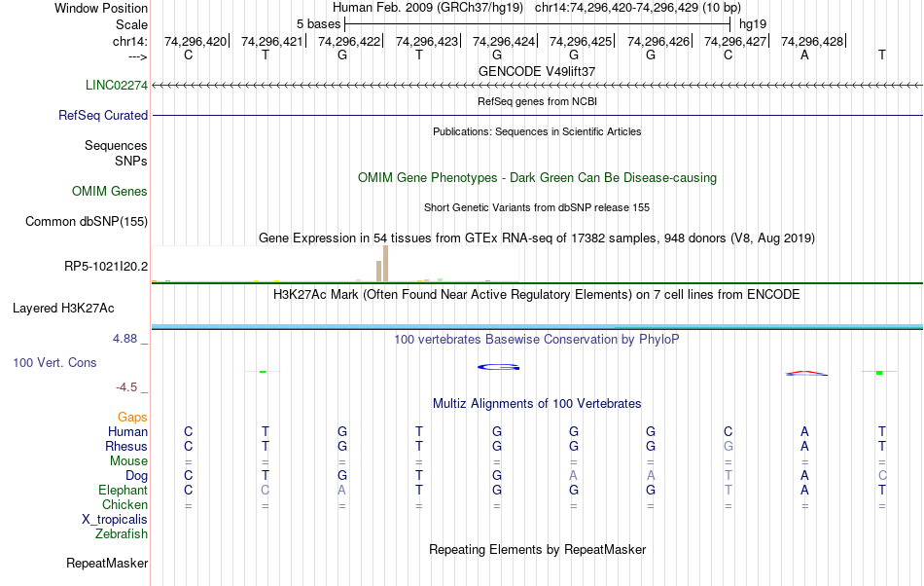
Task: Click RefSeq genes from NCBI title
Action: 537,101
